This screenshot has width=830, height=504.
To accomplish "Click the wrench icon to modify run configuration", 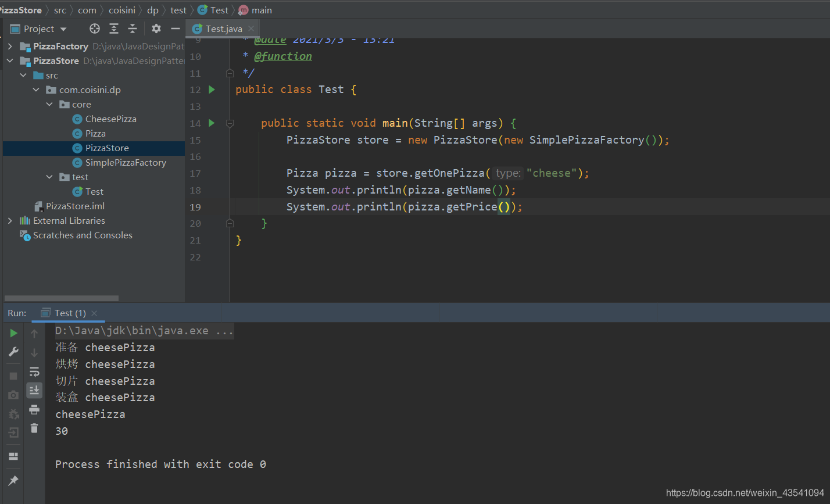I will click(x=13, y=352).
